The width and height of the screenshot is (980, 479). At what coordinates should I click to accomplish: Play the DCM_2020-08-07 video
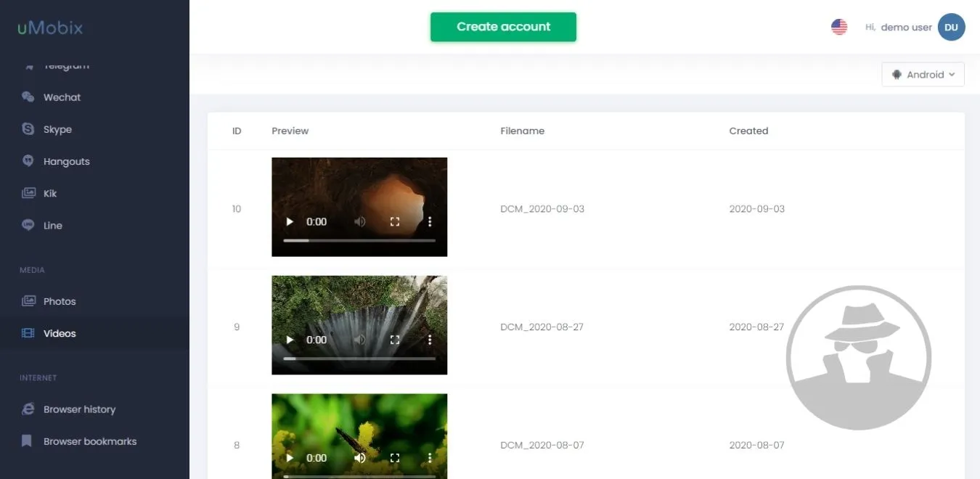click(x=290, y=458)
